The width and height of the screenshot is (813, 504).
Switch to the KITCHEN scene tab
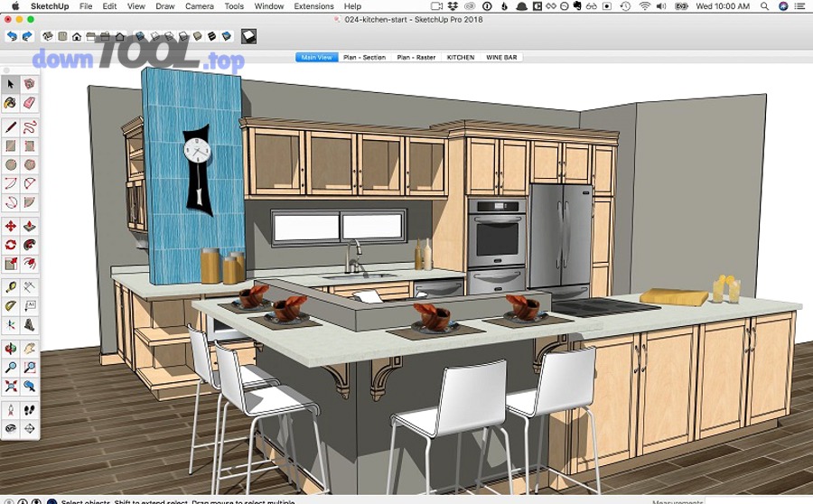(x=461, y=58)
